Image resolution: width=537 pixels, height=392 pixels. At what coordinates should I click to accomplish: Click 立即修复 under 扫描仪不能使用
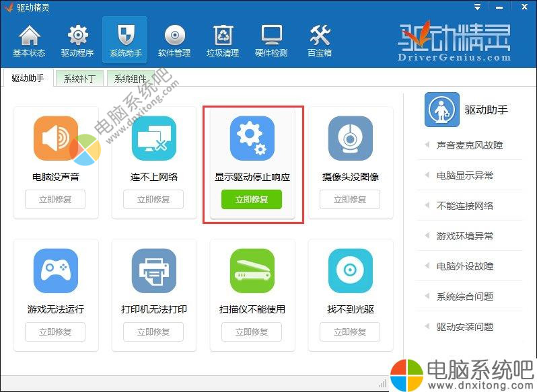pyautogui.click(x=252, y=331)
